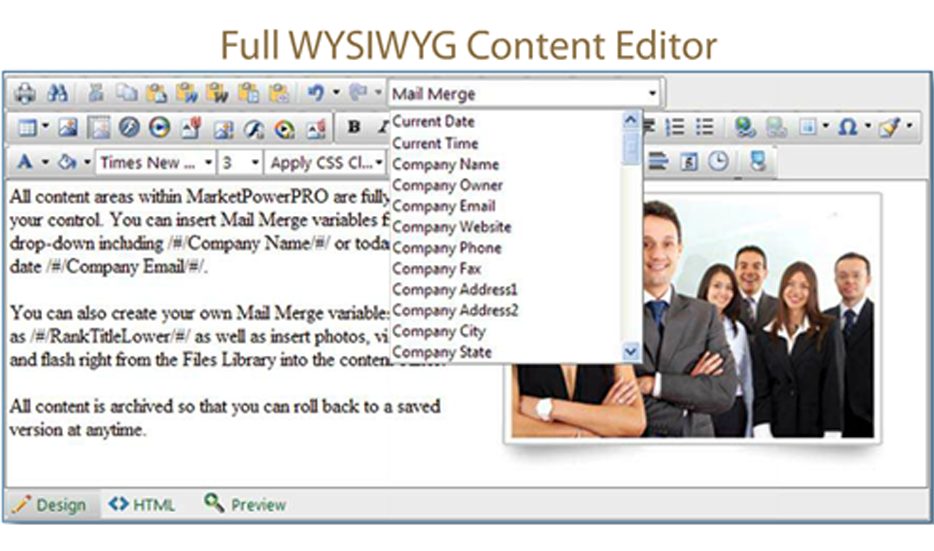The width and height of the screenshot is (934, 551).
Task: Switch to the Design tab
Action: tap(49, 505)
